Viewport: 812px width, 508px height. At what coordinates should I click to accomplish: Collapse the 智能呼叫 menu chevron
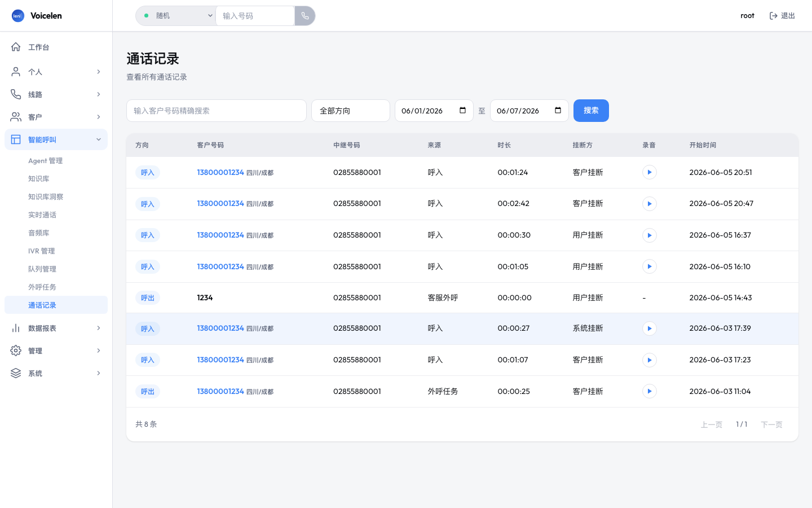pos(99,139)
